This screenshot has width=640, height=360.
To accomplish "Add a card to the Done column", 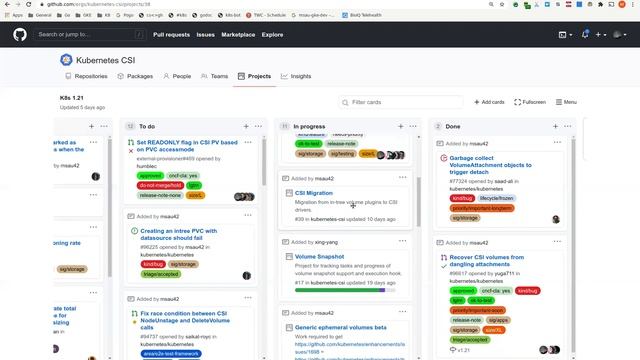I will (x=555, y=127).
